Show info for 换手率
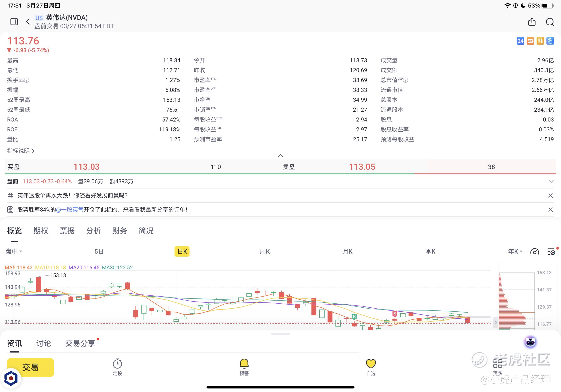Screen dimensions: 561x392 [x=27, y=80]
